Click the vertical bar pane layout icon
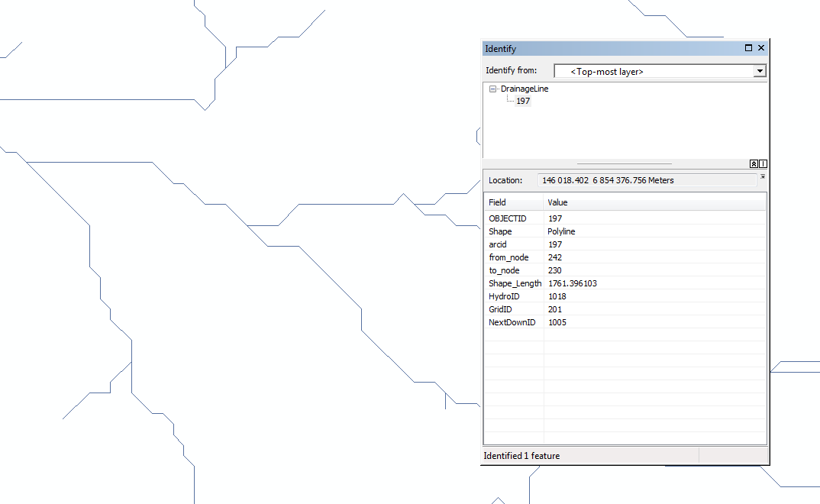This screenshot has height=504, width=820. point(763,163)
